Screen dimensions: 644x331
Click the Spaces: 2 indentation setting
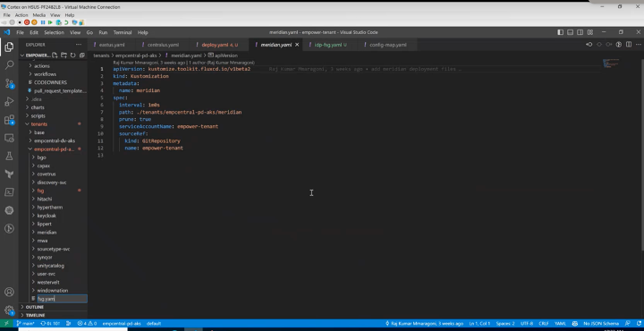(x=504, y=324)
